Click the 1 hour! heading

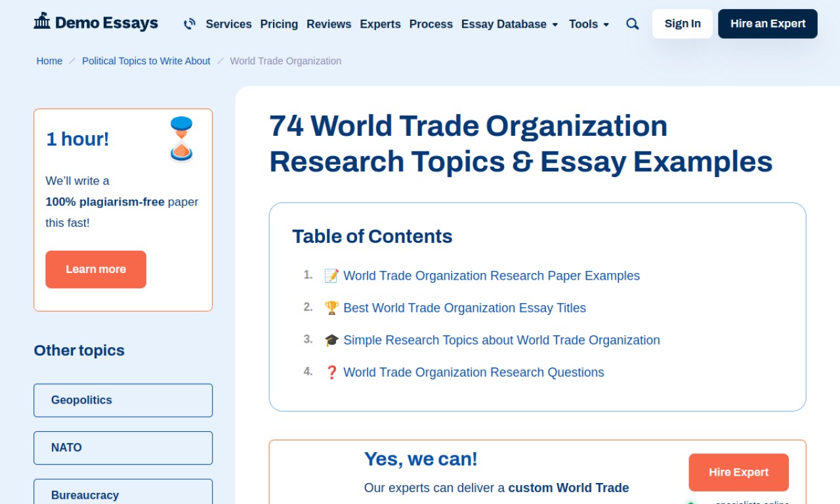[77, 139]
